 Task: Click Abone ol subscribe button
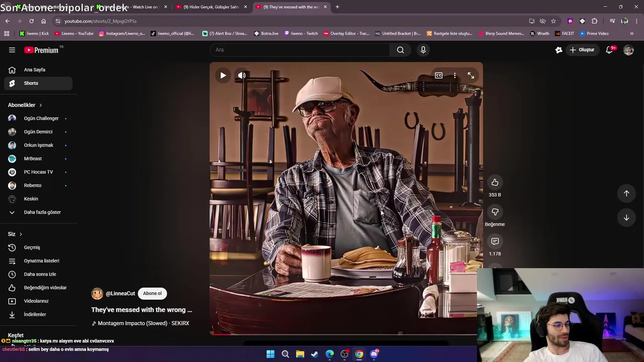pos(152,294)
